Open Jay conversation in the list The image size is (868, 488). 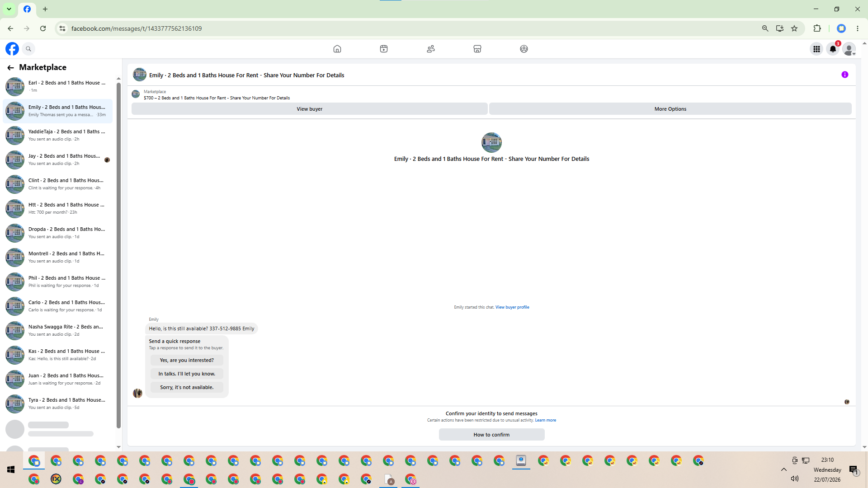point(58,160)
